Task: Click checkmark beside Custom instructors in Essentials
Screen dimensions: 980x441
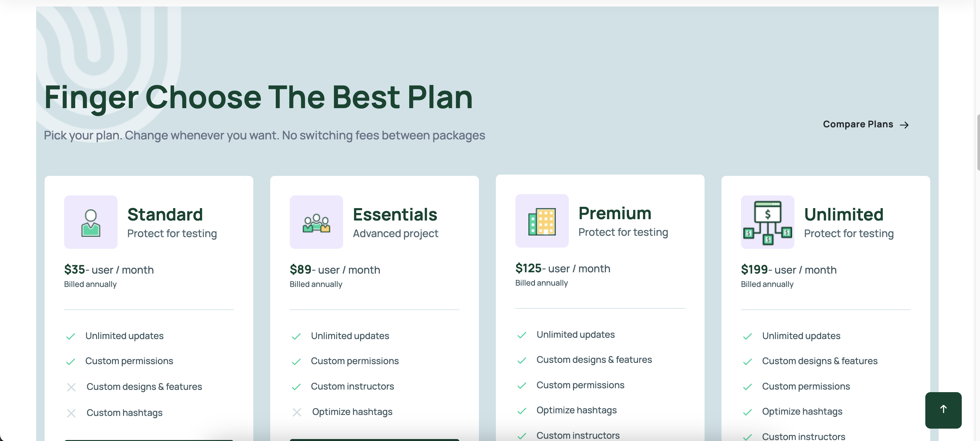Action: point(296,387)
